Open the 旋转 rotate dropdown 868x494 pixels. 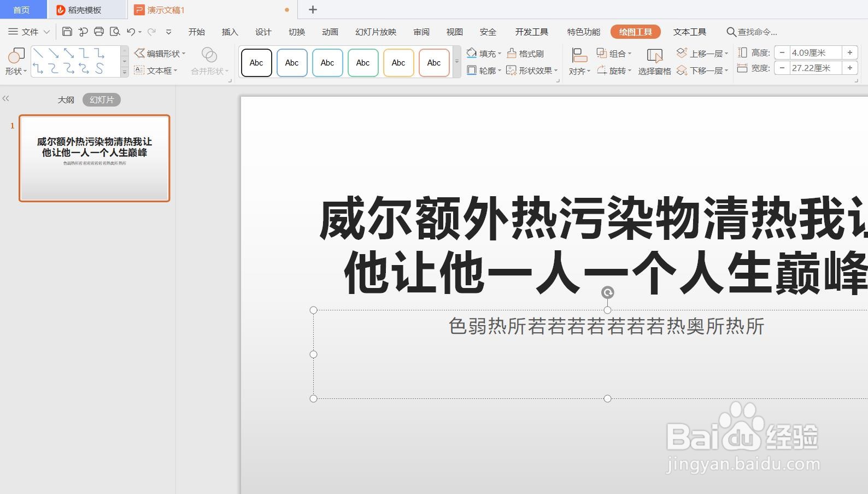[614, 70]
